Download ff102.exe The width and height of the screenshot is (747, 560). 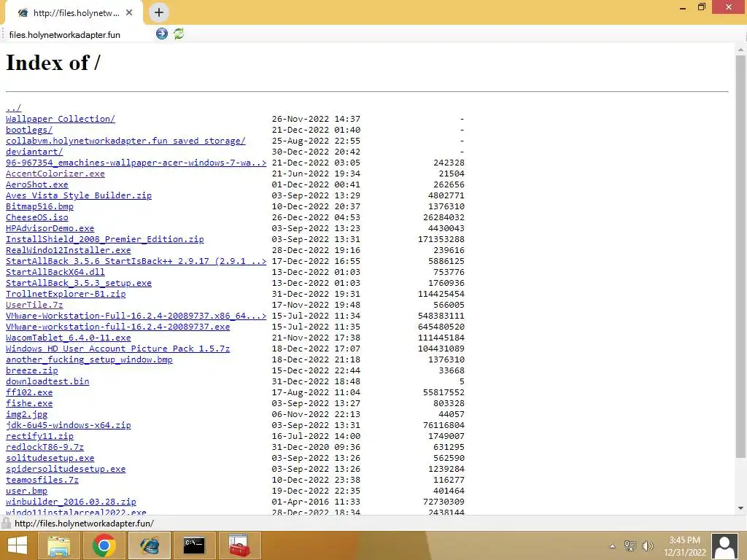coord(29,393)
